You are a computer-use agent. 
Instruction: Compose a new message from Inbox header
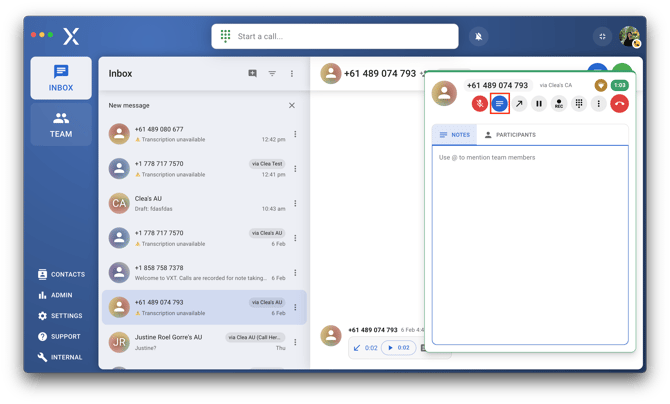(x=252, y=74)
